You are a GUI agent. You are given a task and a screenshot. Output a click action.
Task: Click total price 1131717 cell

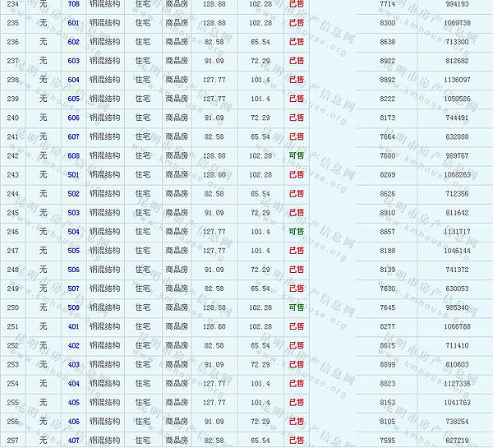(x=454, y=232)
